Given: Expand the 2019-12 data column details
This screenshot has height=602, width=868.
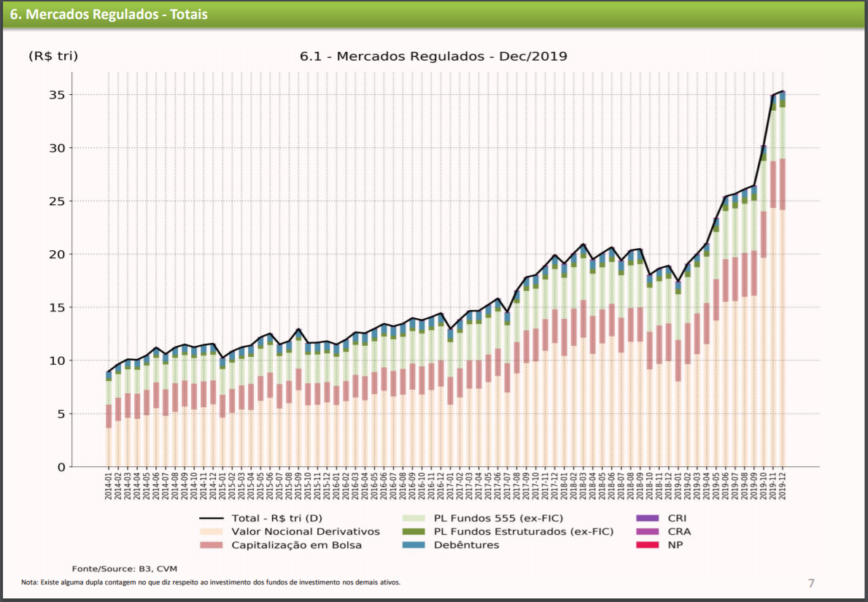Looking at the screenshot, I should pos(783,487).
